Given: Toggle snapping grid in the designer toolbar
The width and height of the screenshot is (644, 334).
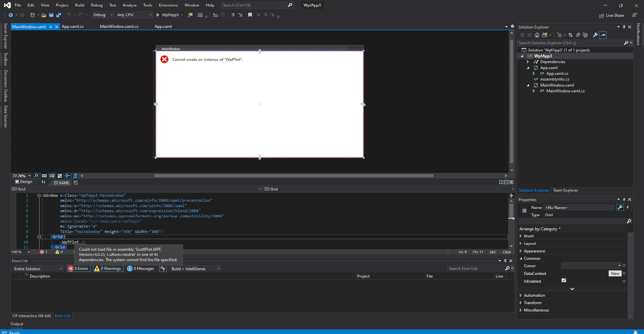Looking at the screenshot, I should pos(44,176).
